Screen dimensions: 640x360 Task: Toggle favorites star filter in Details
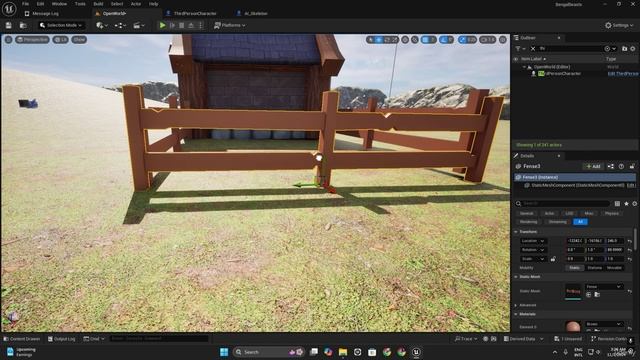point(626,203)
